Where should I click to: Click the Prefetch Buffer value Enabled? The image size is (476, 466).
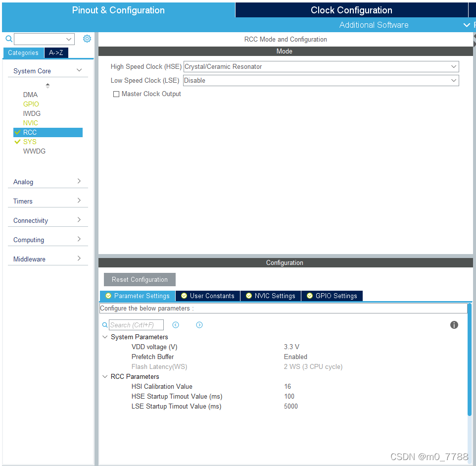[x=295, y=357]
